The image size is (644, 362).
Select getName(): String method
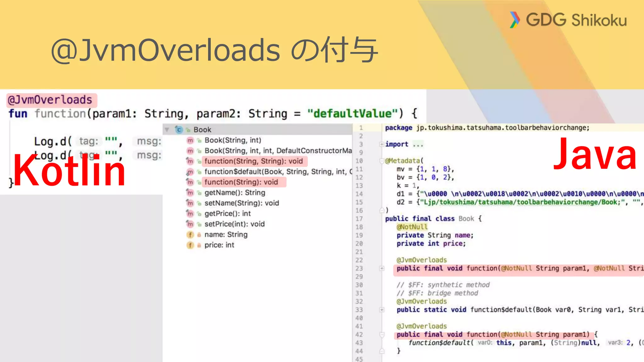click(235, 193)
